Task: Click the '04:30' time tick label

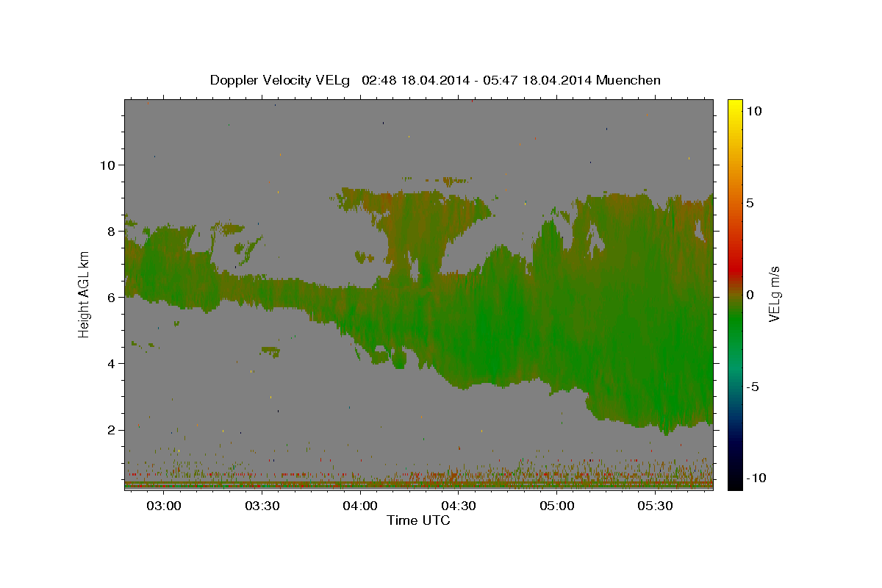Action: click(x=459, y=506)
